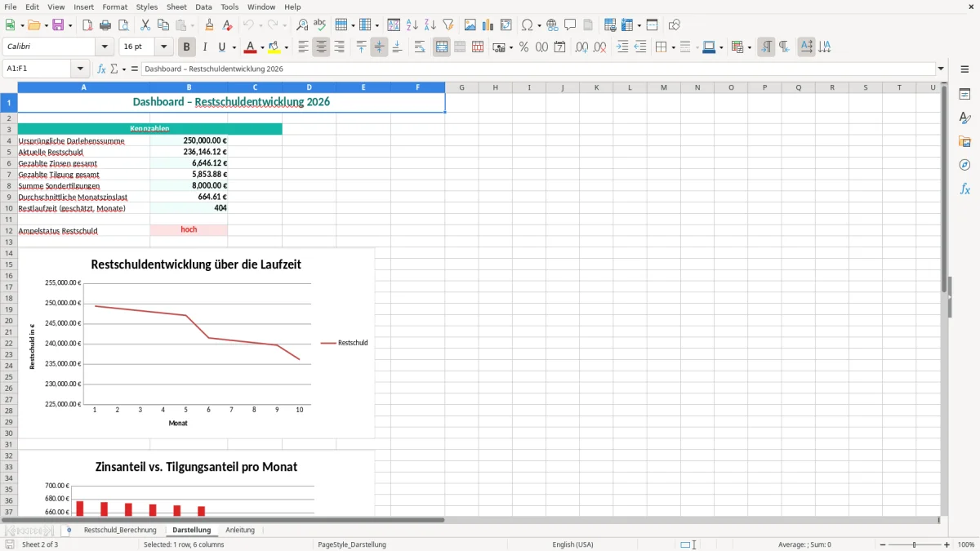Cut the selection with scissors icon
Viewport: 980px width, 551px height.
coord(145,25)
